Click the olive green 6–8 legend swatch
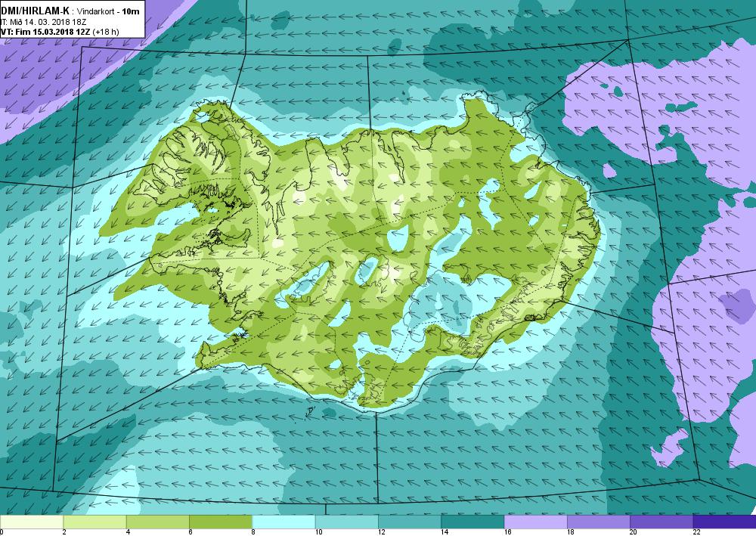 click(x=220, y=522)
